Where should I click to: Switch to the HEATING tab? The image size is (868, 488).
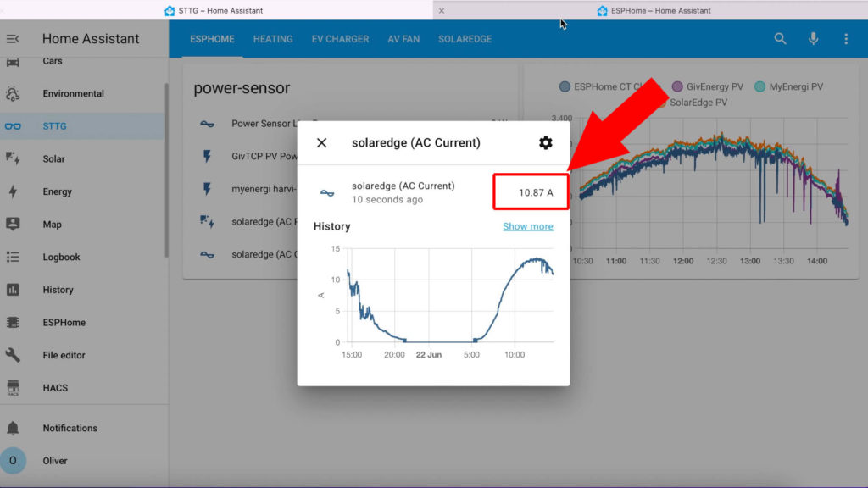coord(273,39)
